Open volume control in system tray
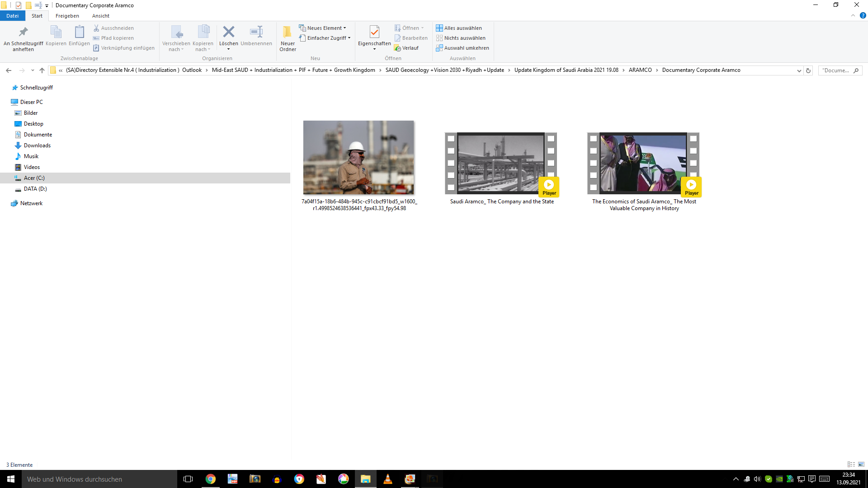 pyautogui.click(x=757, y=479)
